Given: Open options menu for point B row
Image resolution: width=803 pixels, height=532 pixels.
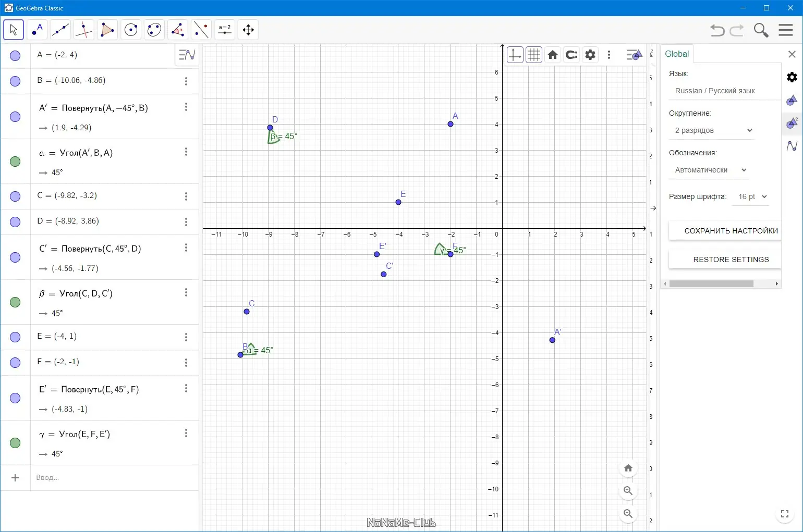Looking at the screenshot, I should 186,81.
